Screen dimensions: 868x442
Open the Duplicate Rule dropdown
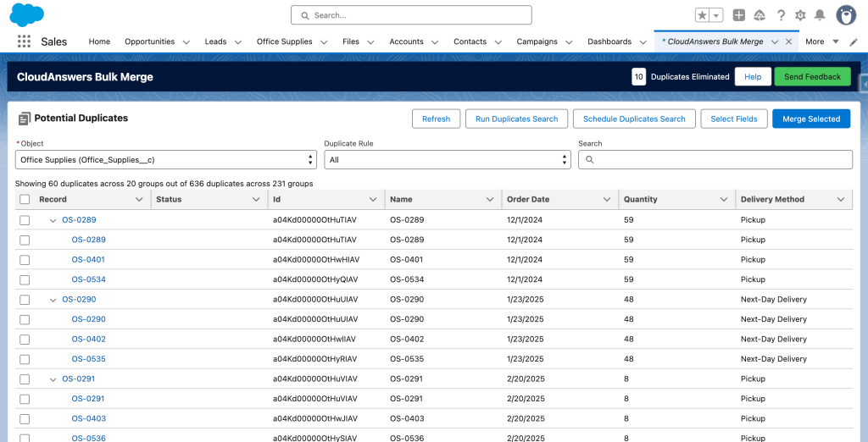click(x=448, y=160)
